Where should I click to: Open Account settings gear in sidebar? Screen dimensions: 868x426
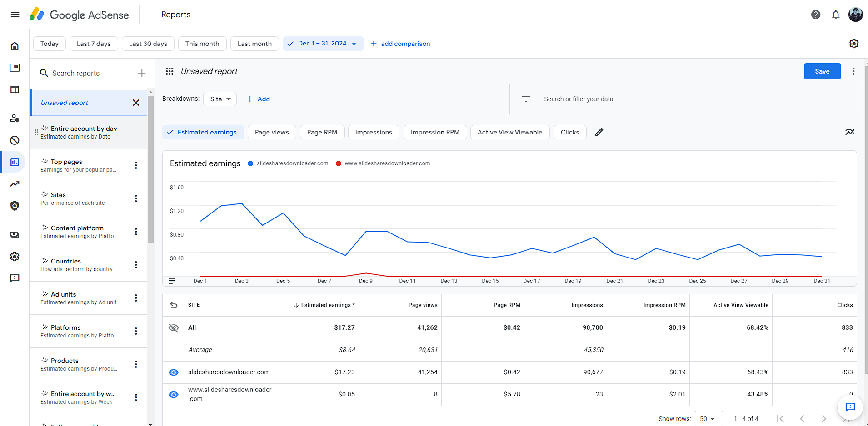click(15, 257)
